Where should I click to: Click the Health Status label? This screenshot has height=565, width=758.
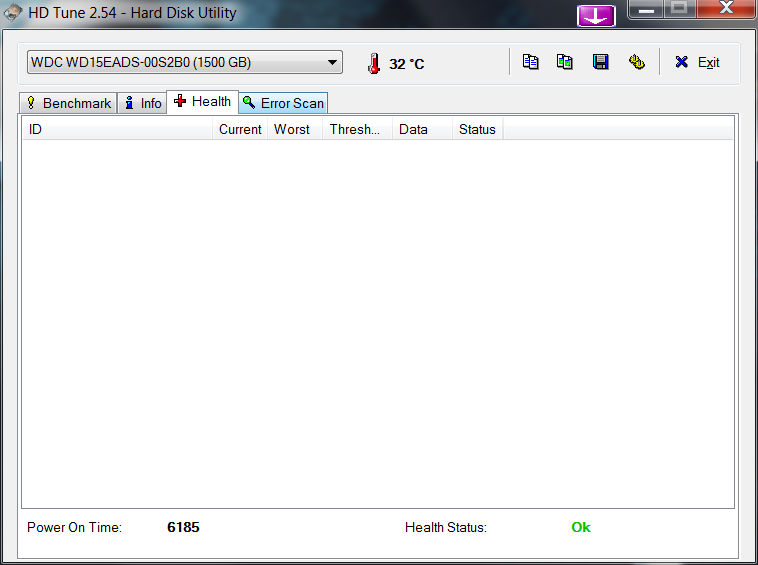click(446, 527)
